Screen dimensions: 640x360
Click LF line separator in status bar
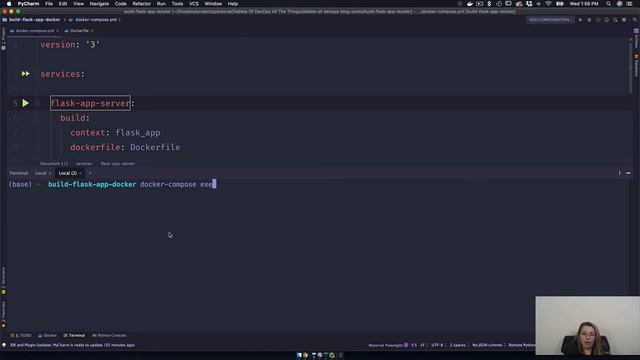(x=422, y=345)
